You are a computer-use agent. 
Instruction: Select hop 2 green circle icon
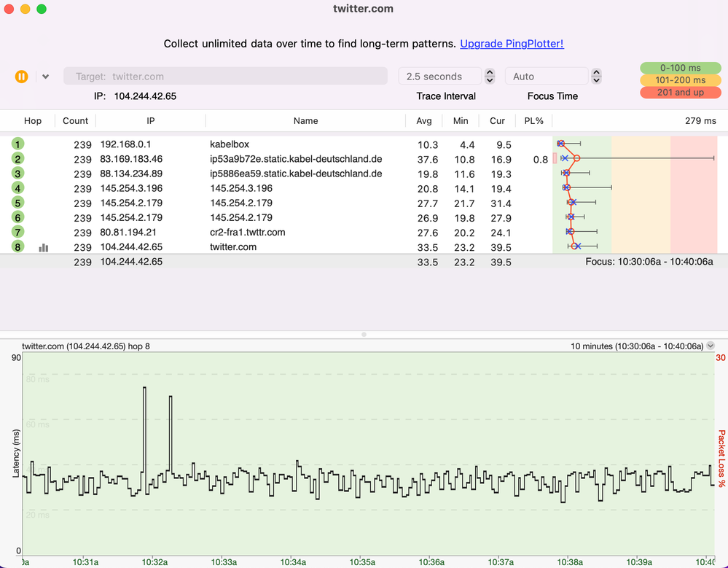(17, 159)
